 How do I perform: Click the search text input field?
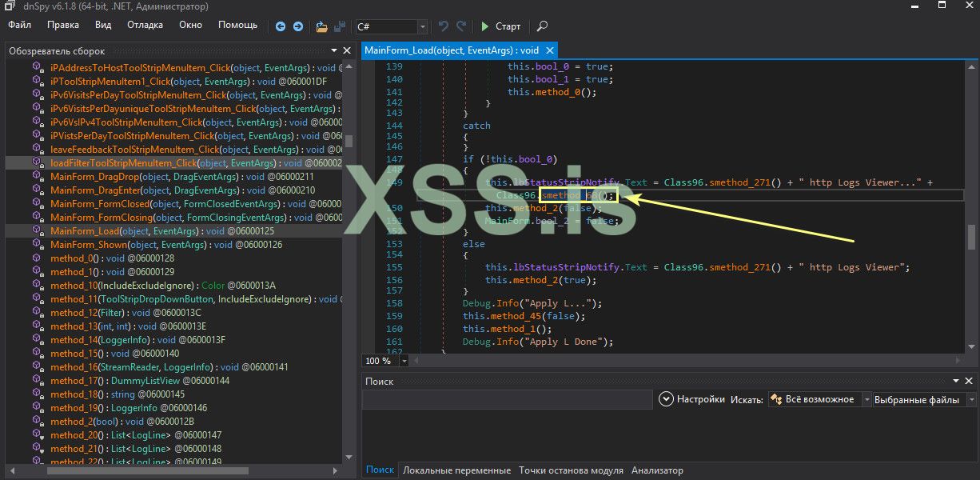tap(508, 399)
